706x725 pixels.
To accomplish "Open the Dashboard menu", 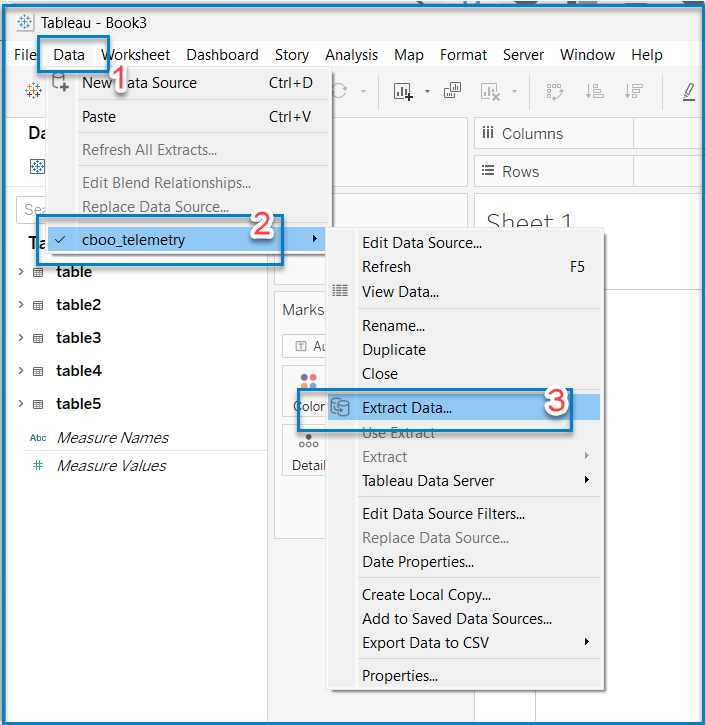I will click(x=222, y=55).
